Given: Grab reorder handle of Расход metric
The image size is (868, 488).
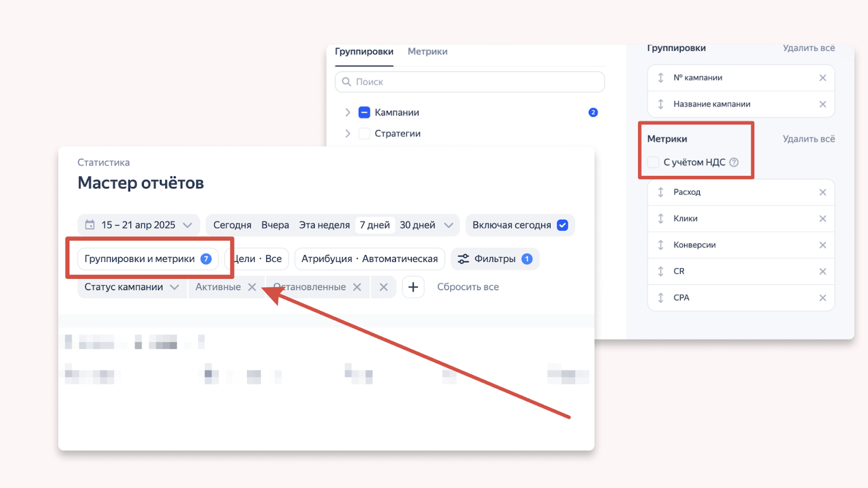Looking at the screenshot, I should tap(661, 192).
